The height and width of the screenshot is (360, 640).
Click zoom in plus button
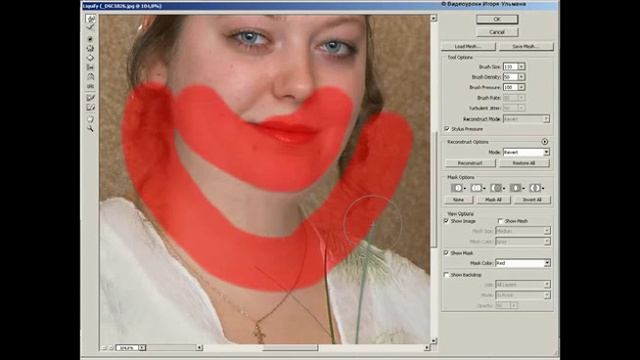(x=111, y=348)
